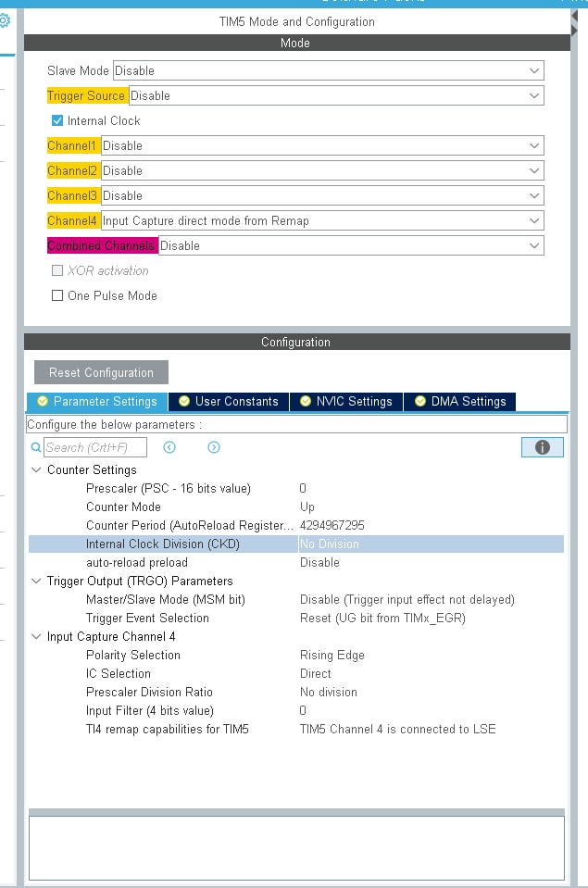Click the search magnifier icon
The width and height of the screenshot is (588, 888).
[36, 447]
